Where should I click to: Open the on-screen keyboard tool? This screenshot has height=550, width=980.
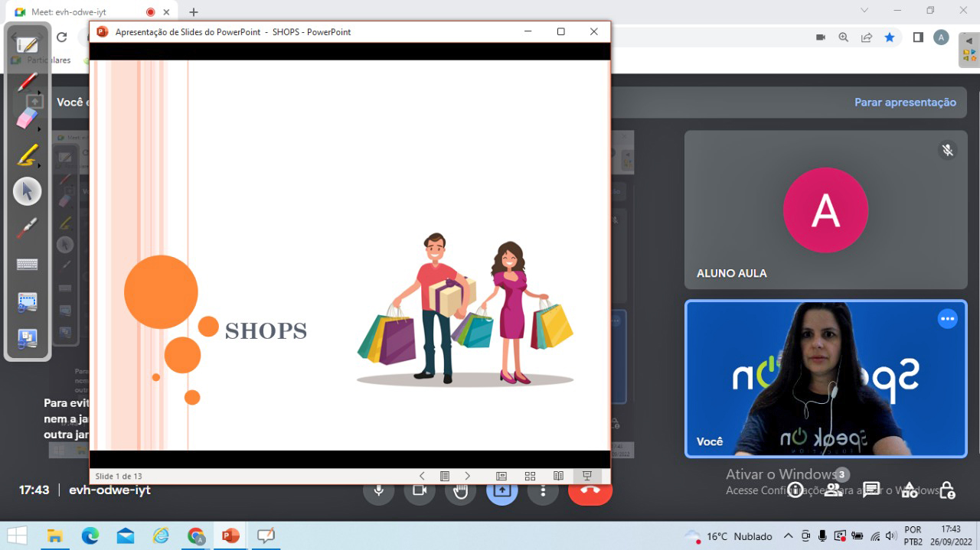(27, 265)
